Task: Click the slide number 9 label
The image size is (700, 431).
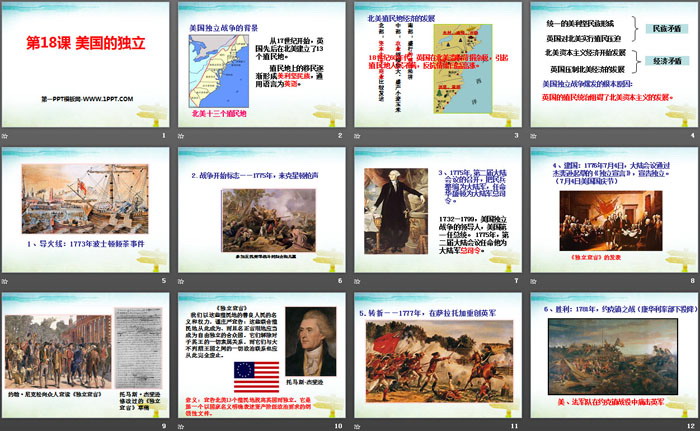Action: click(x=164, y=426)
